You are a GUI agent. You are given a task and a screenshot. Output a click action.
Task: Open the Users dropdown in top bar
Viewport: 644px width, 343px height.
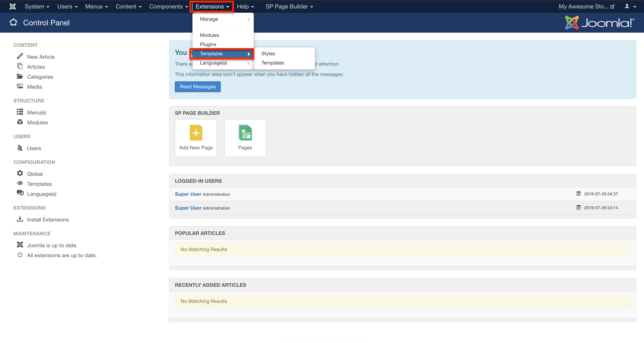point(67,7)
